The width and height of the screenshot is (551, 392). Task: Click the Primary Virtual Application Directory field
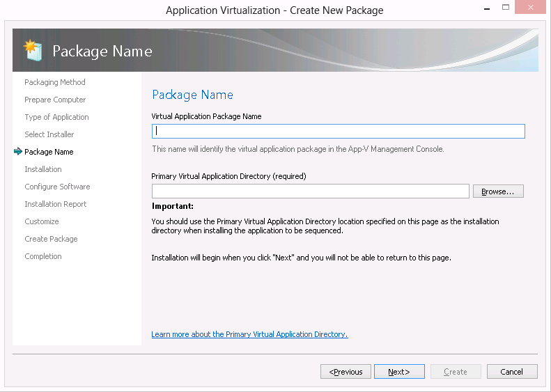tap(310, 191)
